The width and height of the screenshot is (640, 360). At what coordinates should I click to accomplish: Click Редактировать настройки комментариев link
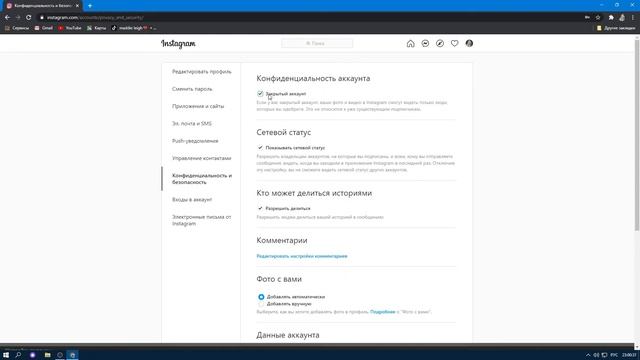click(x=302, y=256)
